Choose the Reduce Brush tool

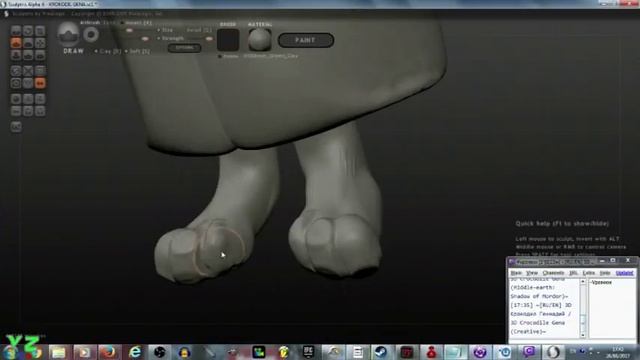[x=16, y=71]
